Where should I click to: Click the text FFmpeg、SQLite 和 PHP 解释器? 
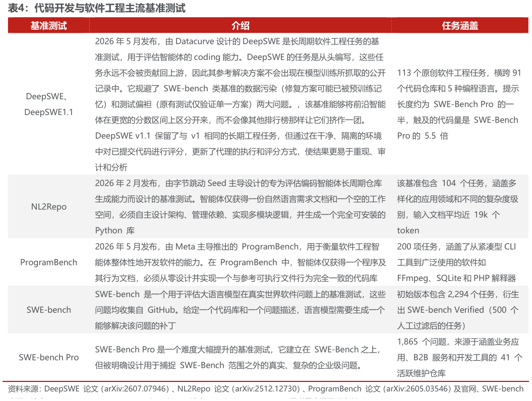point(456,278)
